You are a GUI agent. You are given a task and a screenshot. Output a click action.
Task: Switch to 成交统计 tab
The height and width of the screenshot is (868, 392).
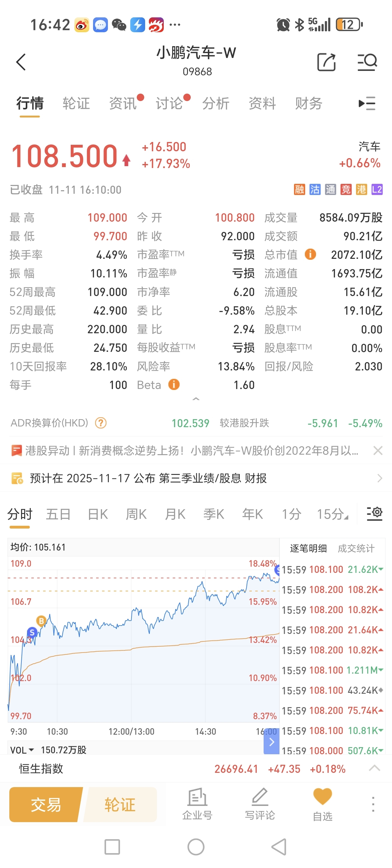[x=356, y=548]
